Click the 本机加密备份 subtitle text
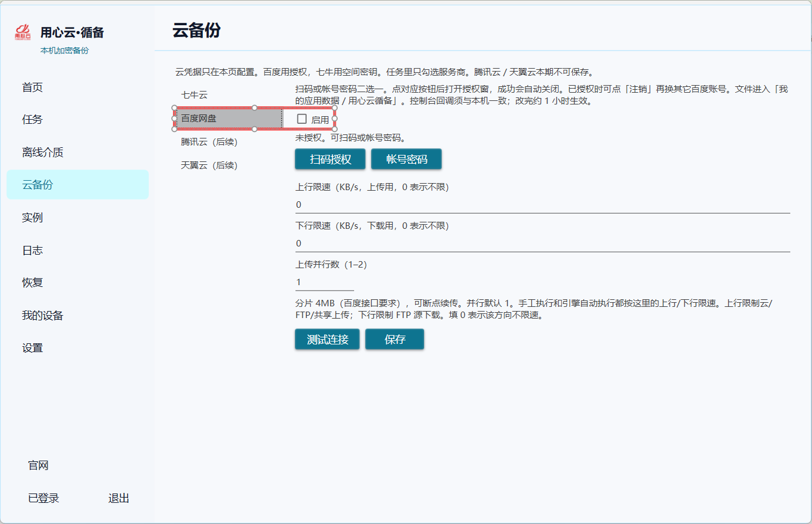The width and height of the screenshot is (812, 524). [64, 50]
